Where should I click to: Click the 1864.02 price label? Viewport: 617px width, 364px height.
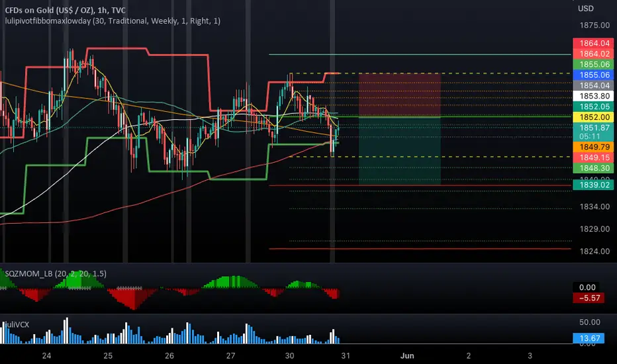coord(593,54)
